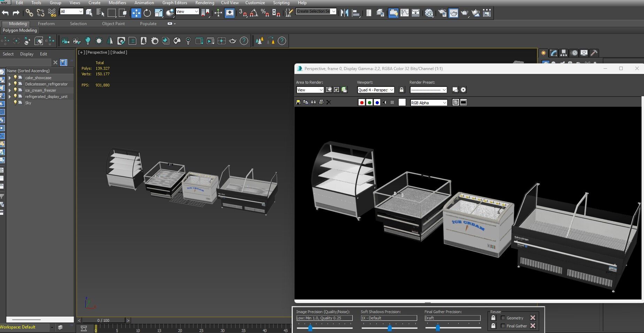Click the Mirror tool icon

point(345,13)
